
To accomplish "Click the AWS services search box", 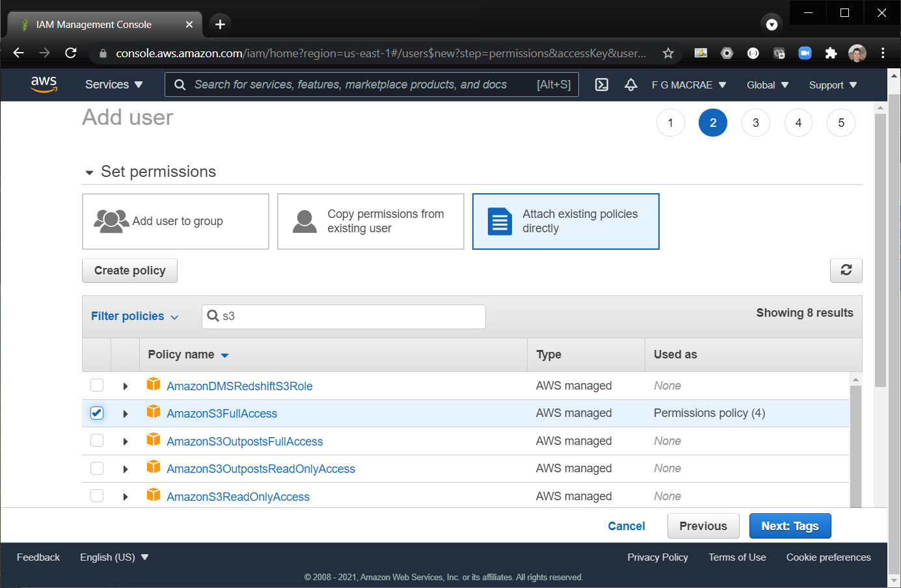I will click(x=371, y=85).
